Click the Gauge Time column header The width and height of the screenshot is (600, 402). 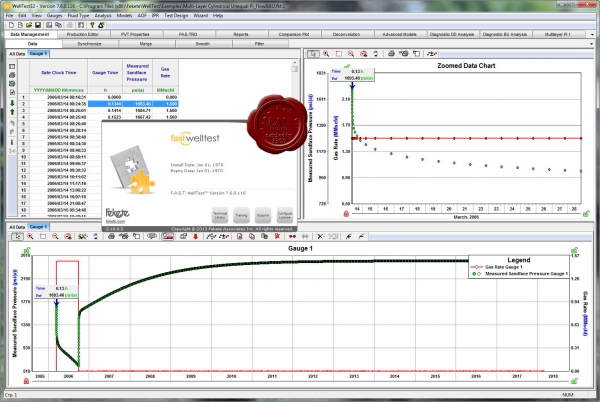(105, 73)
